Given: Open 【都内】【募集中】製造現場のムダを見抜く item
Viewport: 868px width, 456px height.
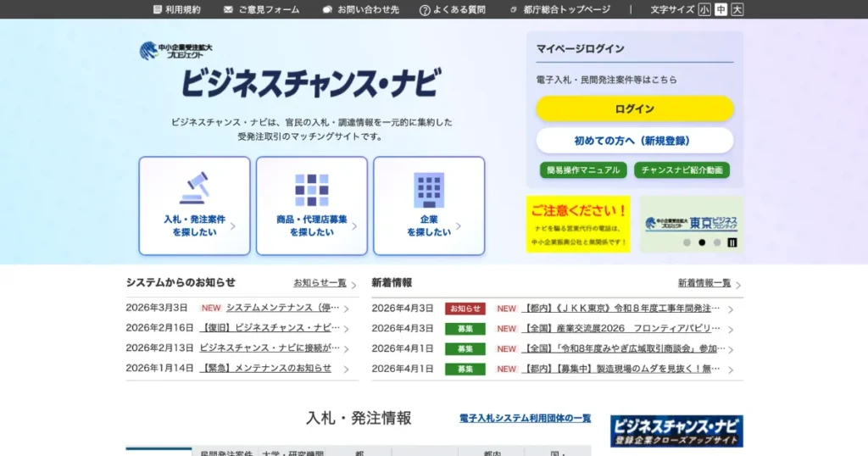Looking at the screenshot, I should 621,369.
